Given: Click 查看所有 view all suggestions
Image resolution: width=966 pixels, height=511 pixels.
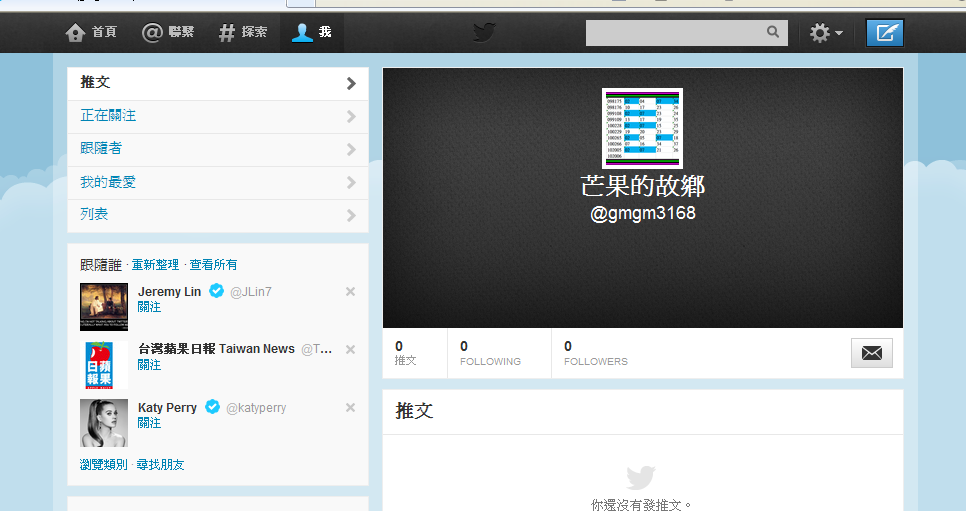Looking at the screenshot, I should [214, 265].
